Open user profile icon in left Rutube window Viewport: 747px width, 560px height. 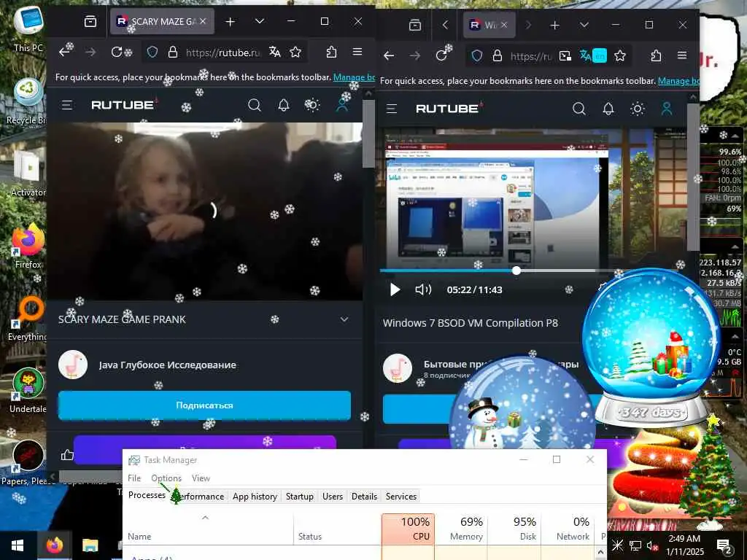342,105
